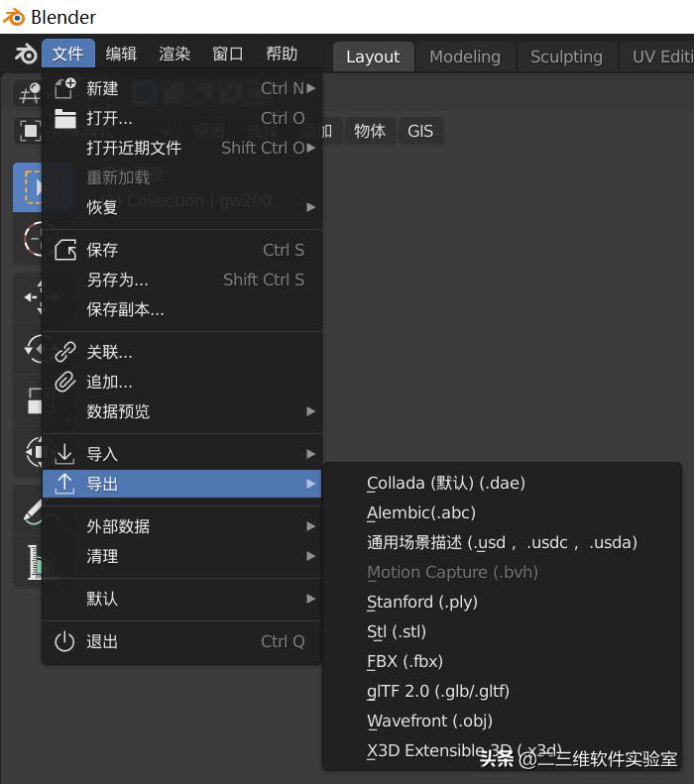
Task: Expand 打开近期文件 submenu
Action: click(182, 148)
